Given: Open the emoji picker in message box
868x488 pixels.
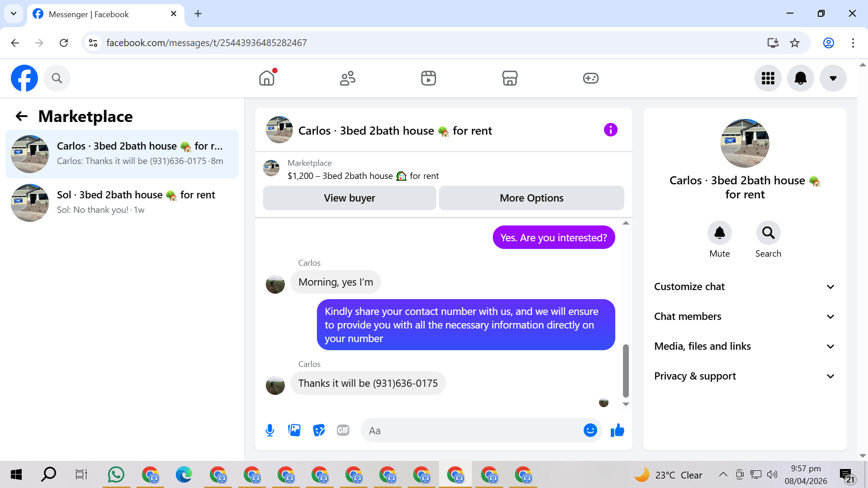Looking at the screenshot, I should 590,430.
